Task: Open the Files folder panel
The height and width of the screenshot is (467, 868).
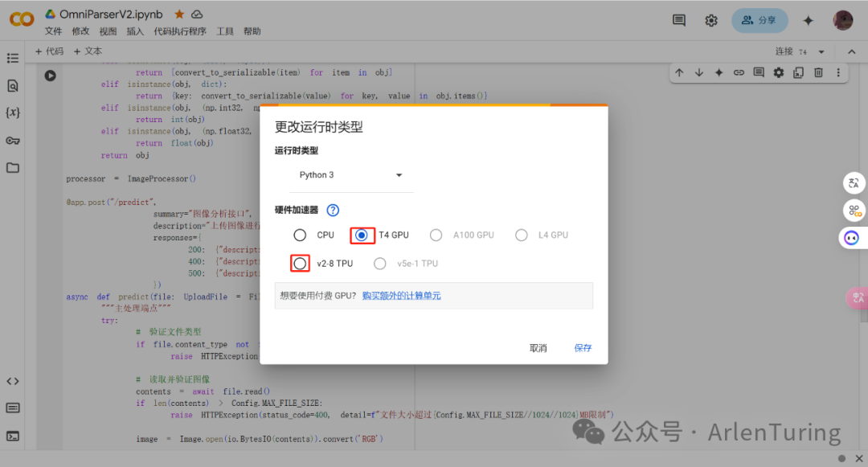Action: [x=12, y=167]
